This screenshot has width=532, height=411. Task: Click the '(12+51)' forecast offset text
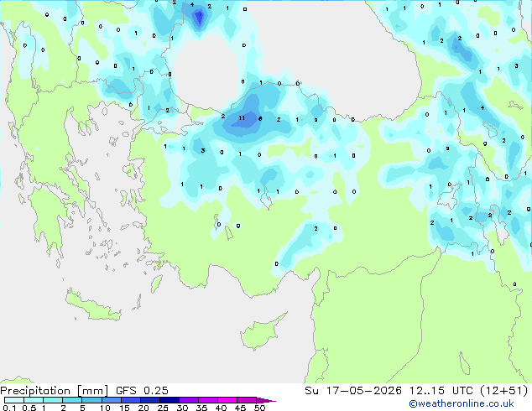(504, 391)
